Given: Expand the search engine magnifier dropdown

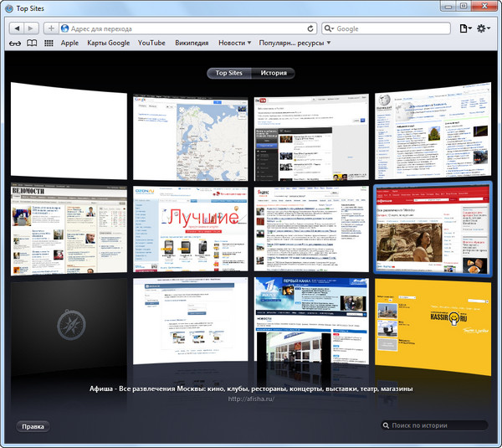Looking at the screenshot, I should [x=329, y=28].
